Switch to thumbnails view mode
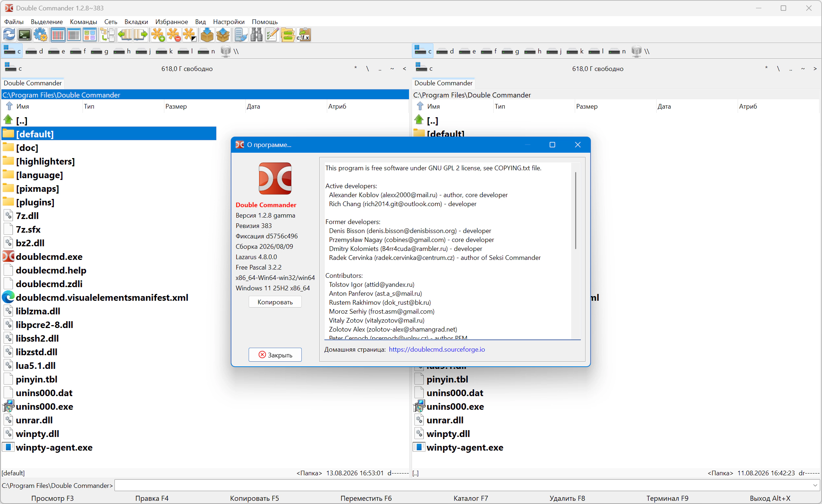 [89, 35]
